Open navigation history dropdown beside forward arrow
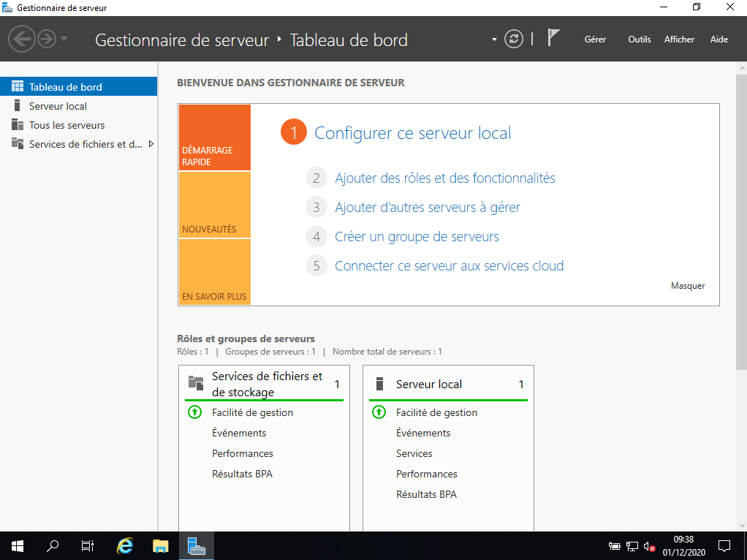 click(x=64, y=39)
